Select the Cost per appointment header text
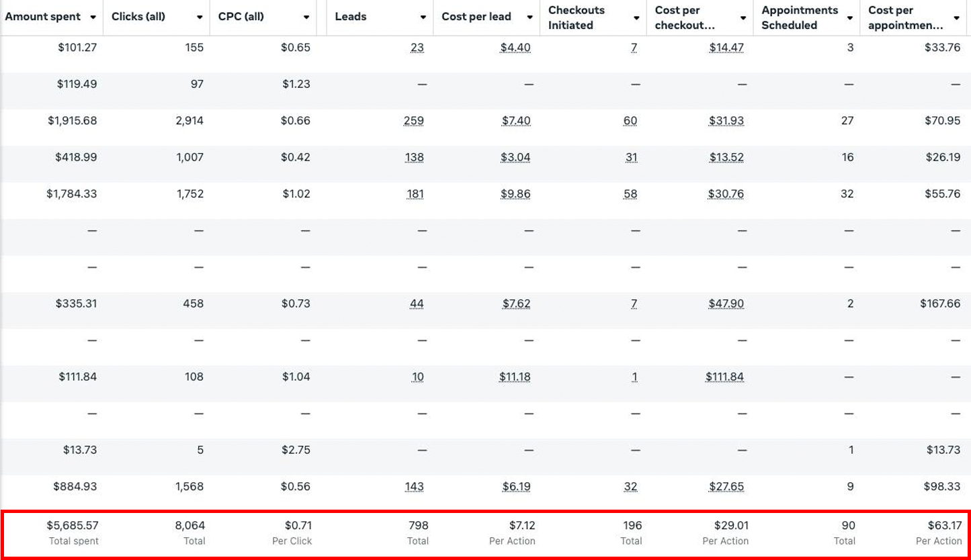Image resolution: width=971 pixels, height=560 pixels. pyautogui.click(x=904, y=17)
